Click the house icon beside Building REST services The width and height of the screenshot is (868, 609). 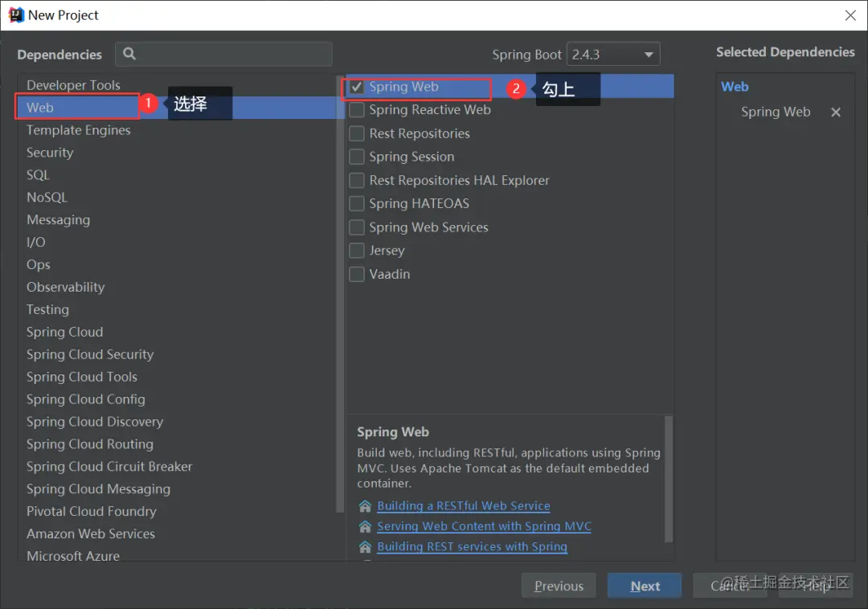[x=365, y=547]
